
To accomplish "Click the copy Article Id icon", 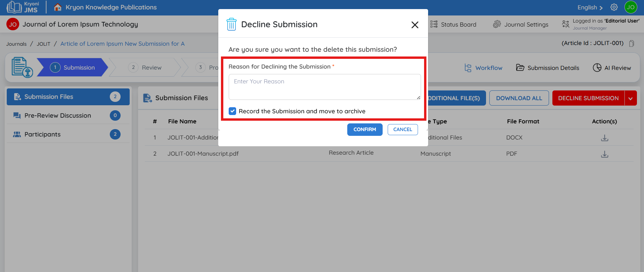I will tap(632, 43).
